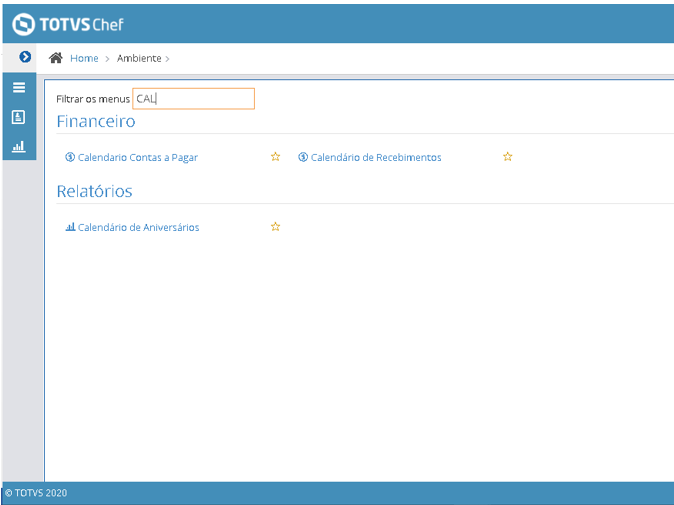The width and height of the screenshot is (674, 505).
Task: Go to Home breadcrumb link
Action: click(x=84, y=58)
